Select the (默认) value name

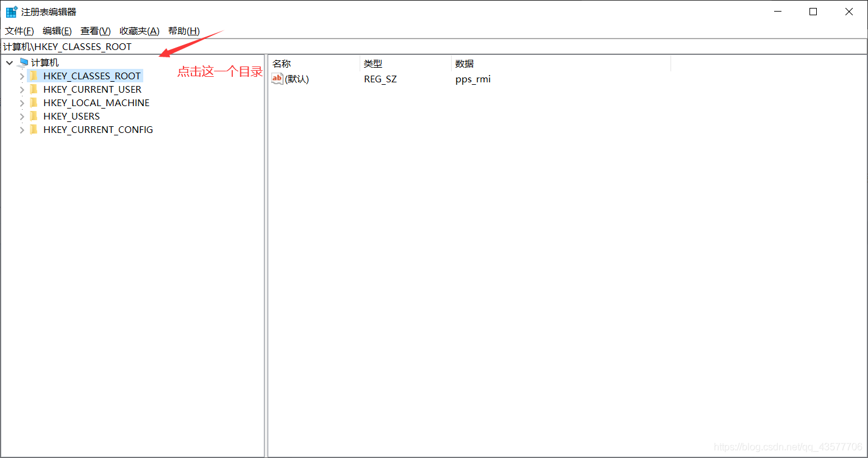(x=297, y=79)
